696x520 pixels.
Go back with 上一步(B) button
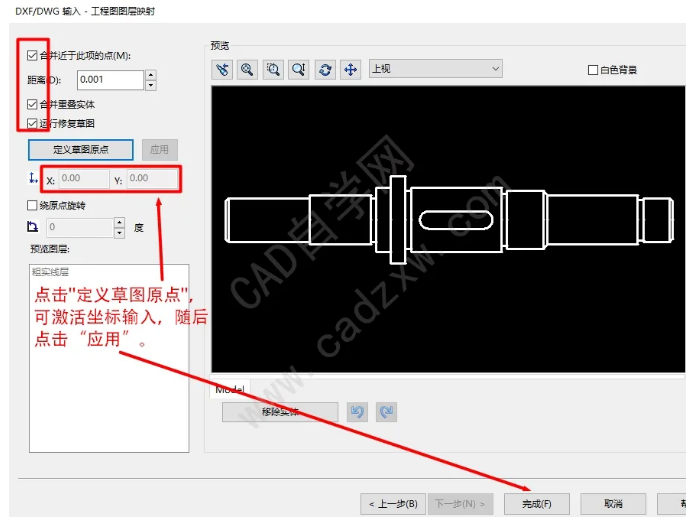click(393, 504)
